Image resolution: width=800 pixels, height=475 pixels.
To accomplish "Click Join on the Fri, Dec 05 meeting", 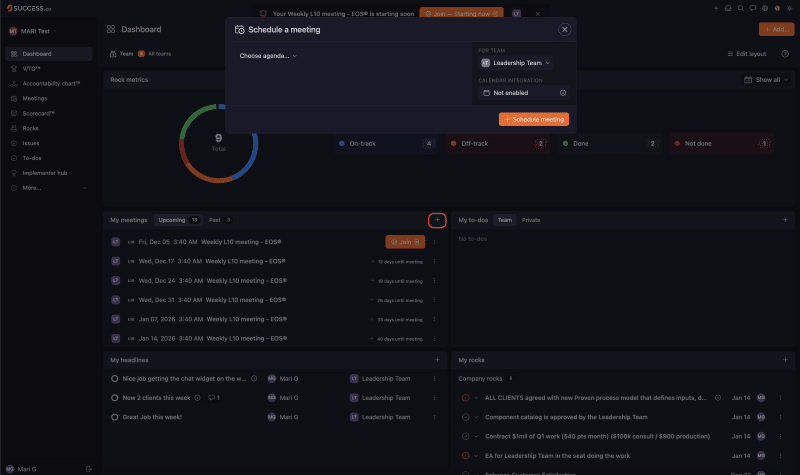I will tap(405, 242).
